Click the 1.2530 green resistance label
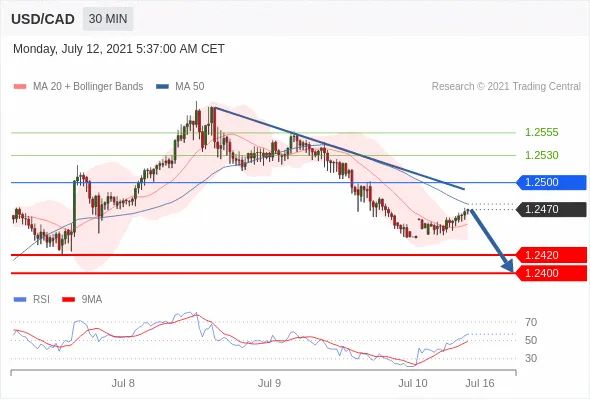590x400 pixels. point(542,155)
